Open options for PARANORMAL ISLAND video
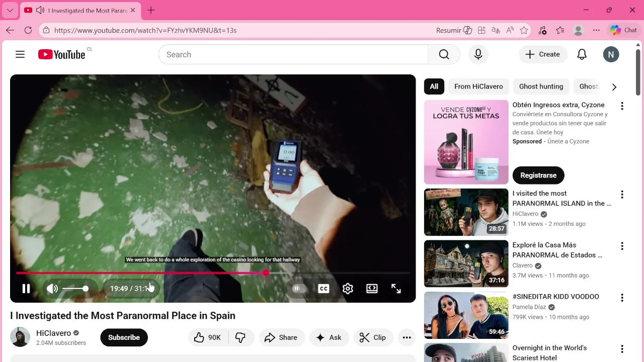644x362 pixels. [622, 195]
